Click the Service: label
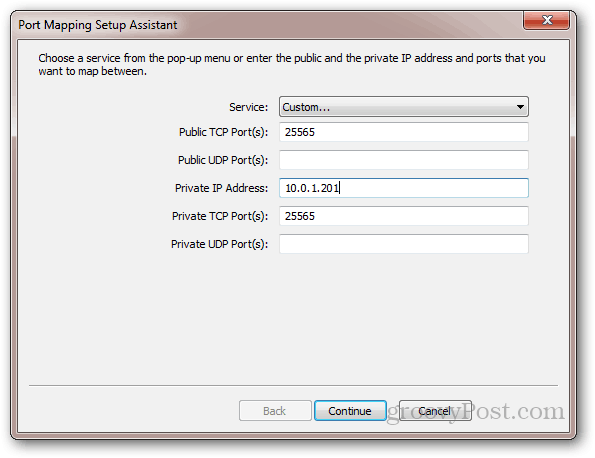The height and width of the screenshot is (458, 595). tap(249, 107)
